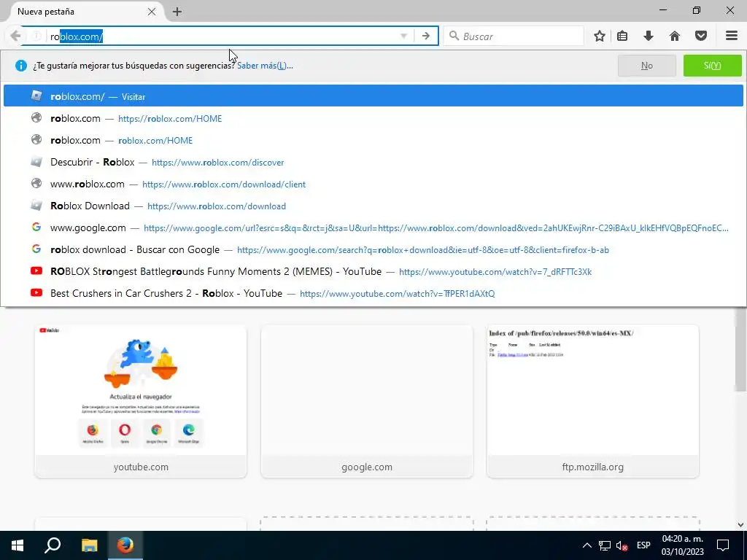The height and width of the screenshot is (560, 747).
Task: Open Windows search from the taskbar
Action: [x=53, y=545]
